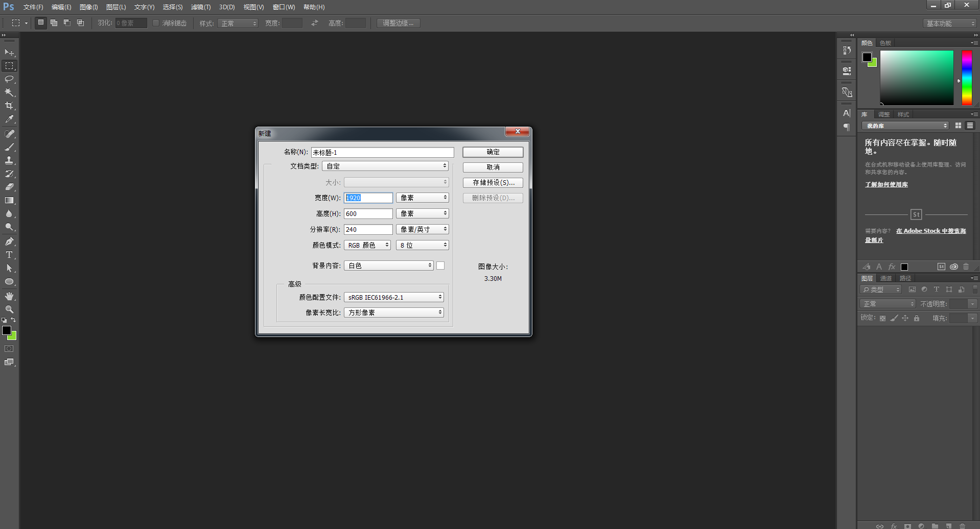
Task: Enable the anti-alias checkbox in options bar
Action: [x=156, y=23]
